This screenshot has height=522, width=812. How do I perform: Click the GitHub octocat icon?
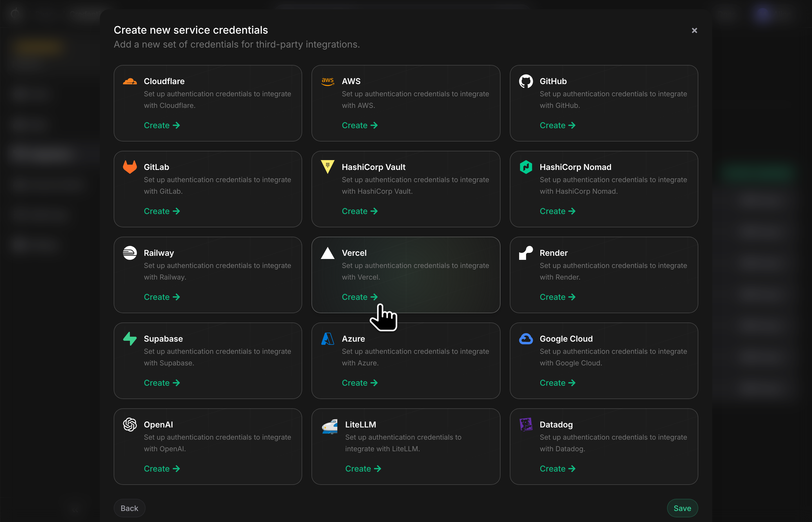pyautogui.click(x=526, y=81)
